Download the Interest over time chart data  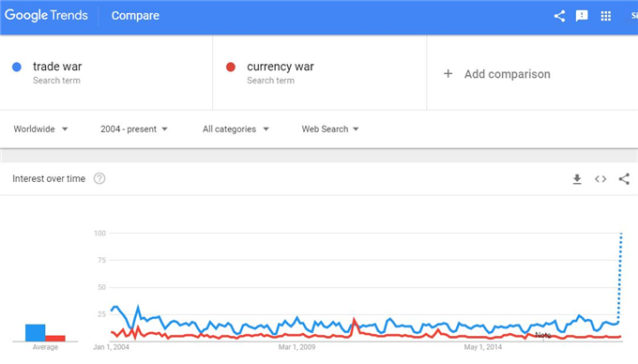[577, 179]
